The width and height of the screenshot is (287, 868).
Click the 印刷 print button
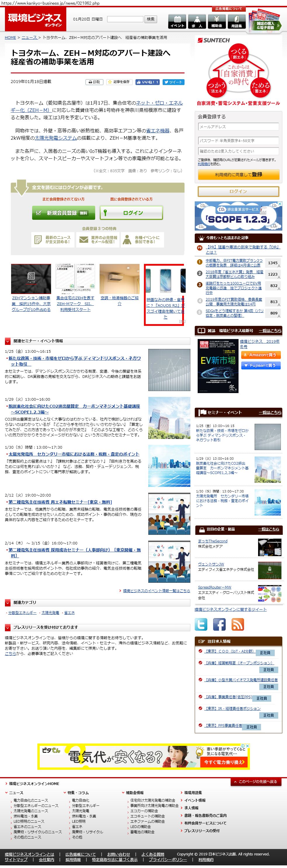(x=95, y=82)
